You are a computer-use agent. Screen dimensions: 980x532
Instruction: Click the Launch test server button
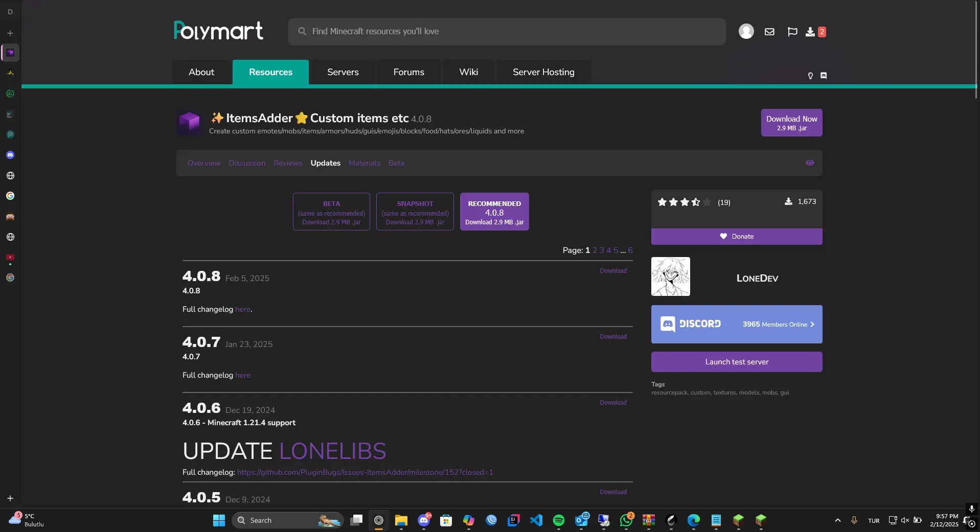(737, 362)
